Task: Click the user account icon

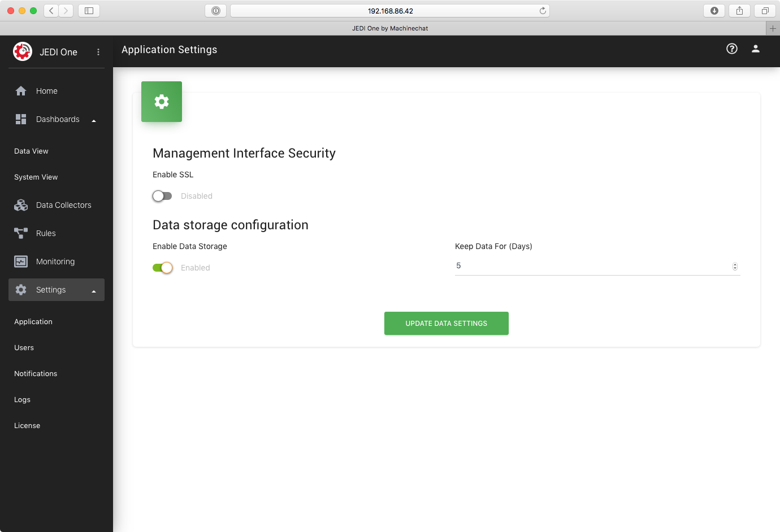Action: 756,49
